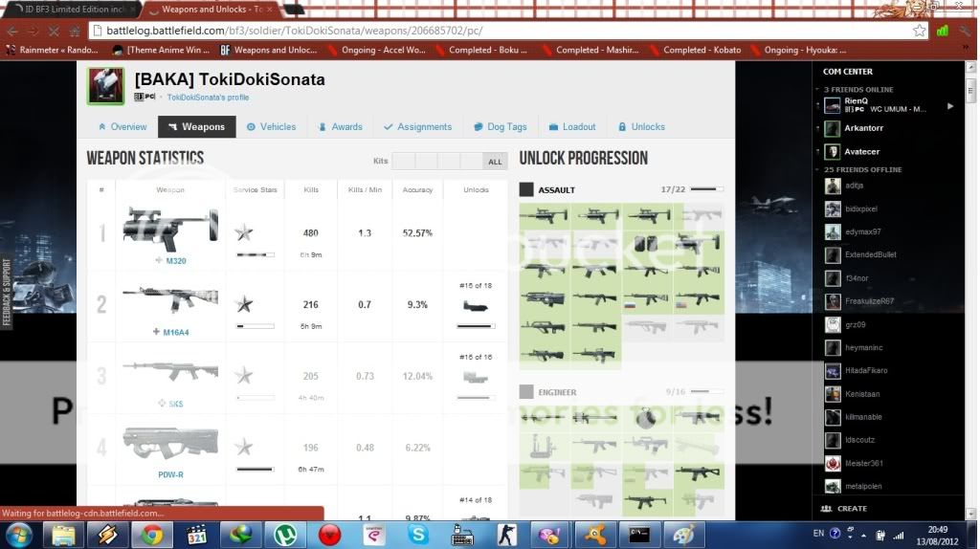Viewport: 980px width, 549px height.
Task: Select offline friend edymax97
Action: (863, 231)
